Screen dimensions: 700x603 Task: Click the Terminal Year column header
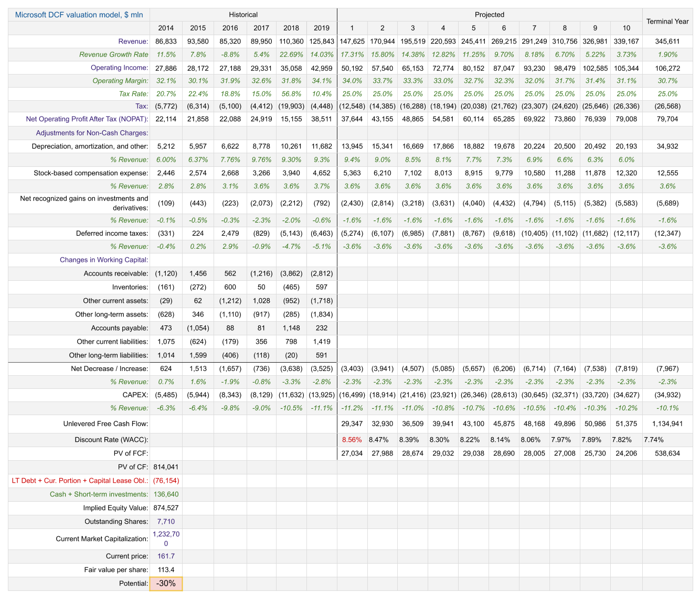tap(667, 22)
